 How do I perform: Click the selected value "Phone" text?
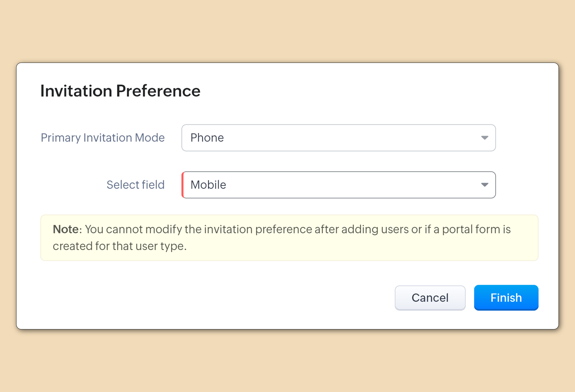coord(207,138)
